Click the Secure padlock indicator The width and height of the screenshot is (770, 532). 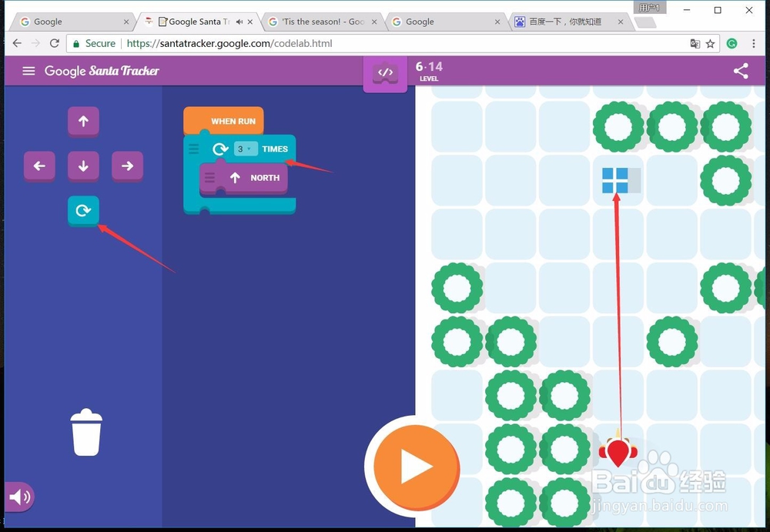tap(94, 43)
